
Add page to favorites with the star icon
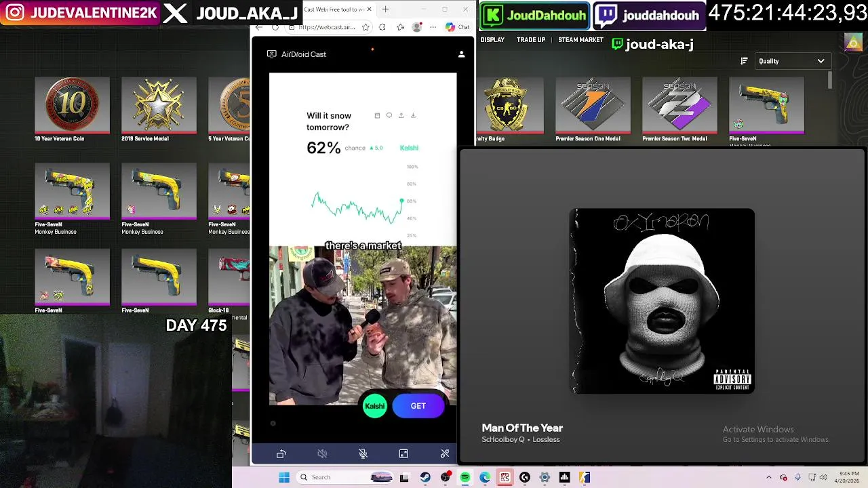pyautogui.click(x=366, y=27)
